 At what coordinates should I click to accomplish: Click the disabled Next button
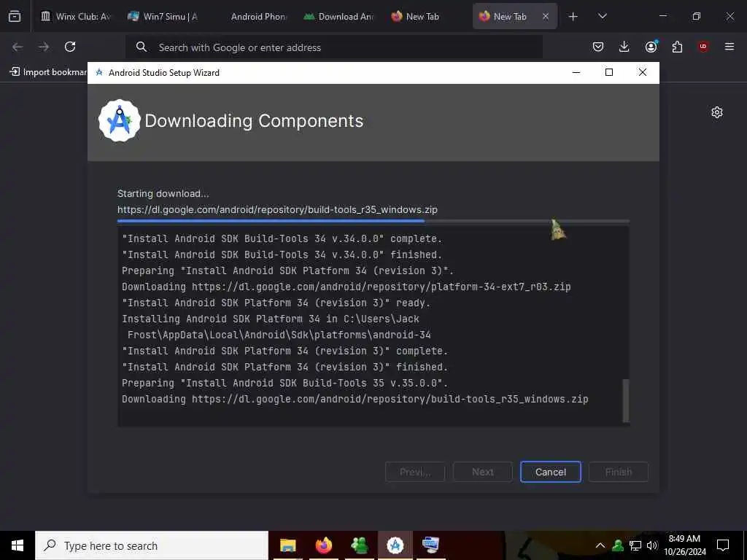point(483,472)
